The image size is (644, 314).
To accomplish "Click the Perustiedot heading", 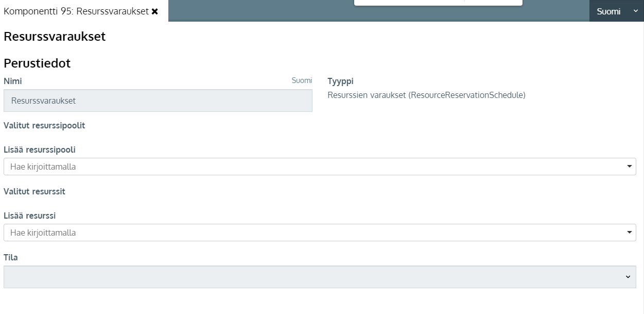I will tap(37, 63).
